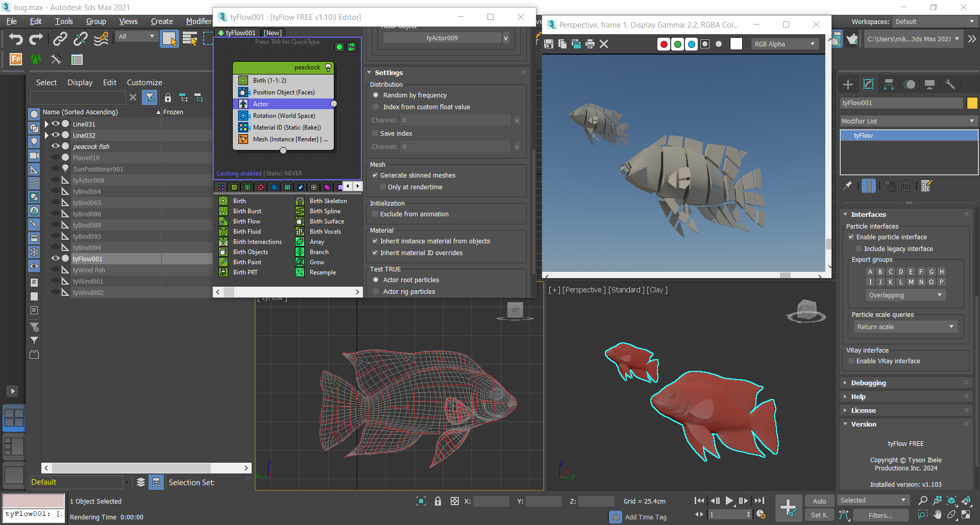The width and height of the screenshot is (980, 525).
Task: Click the Undo arrow icon
Action: coord(16,39)
